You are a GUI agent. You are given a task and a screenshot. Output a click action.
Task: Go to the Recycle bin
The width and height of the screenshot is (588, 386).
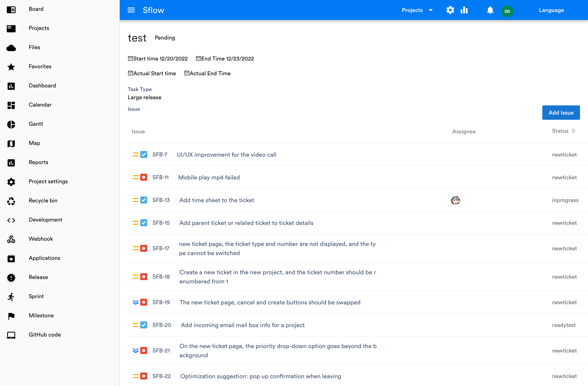click(43, 200)
